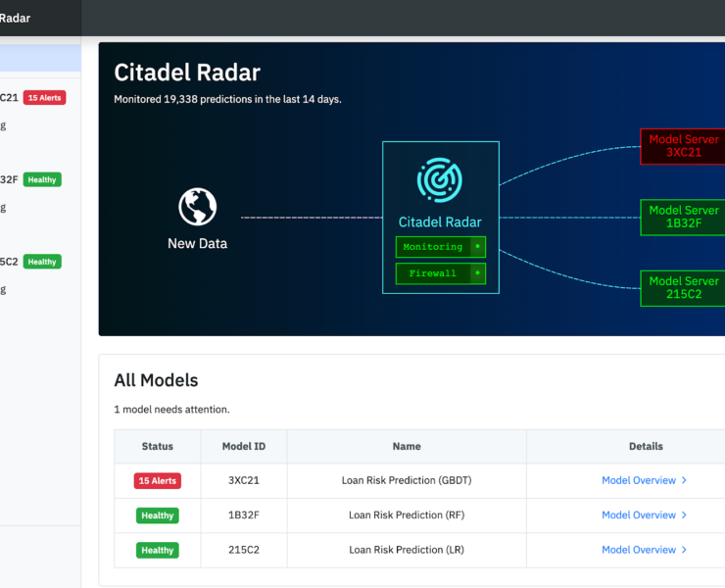This screenshot has height=588, width=725.
Task: Click the Healthy badge beside 1B32F in sidebar
Action: [x=42, y=179]
